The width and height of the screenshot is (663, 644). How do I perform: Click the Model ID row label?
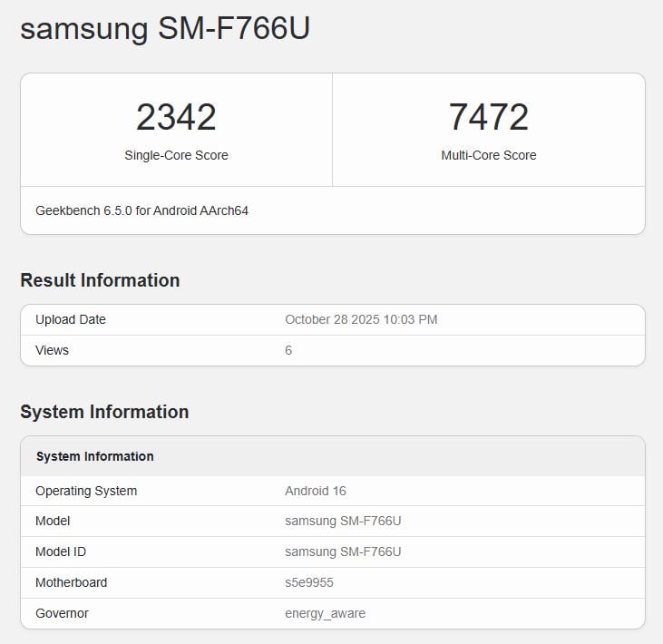point(61,551)
